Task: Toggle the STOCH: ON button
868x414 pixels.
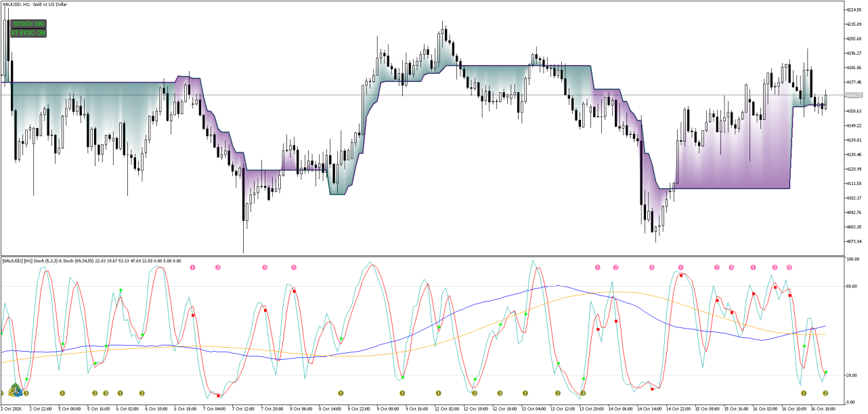Action: tap(28, 24)
